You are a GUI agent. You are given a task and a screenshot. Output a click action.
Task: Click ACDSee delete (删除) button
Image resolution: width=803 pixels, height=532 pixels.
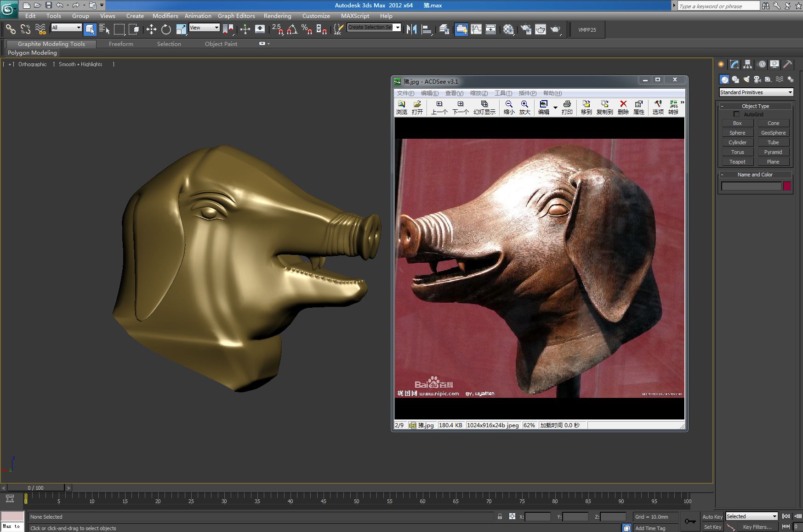[623, 108]
